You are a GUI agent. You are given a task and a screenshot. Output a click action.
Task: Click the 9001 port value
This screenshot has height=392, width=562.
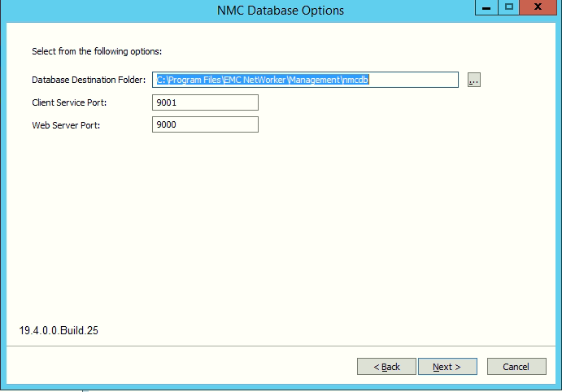168,102
